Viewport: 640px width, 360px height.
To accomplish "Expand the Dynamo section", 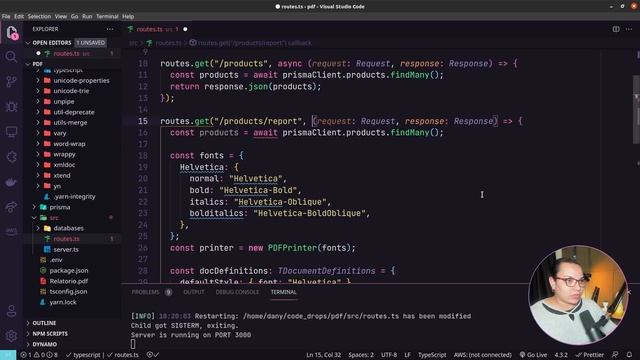I will click(44, 344).
